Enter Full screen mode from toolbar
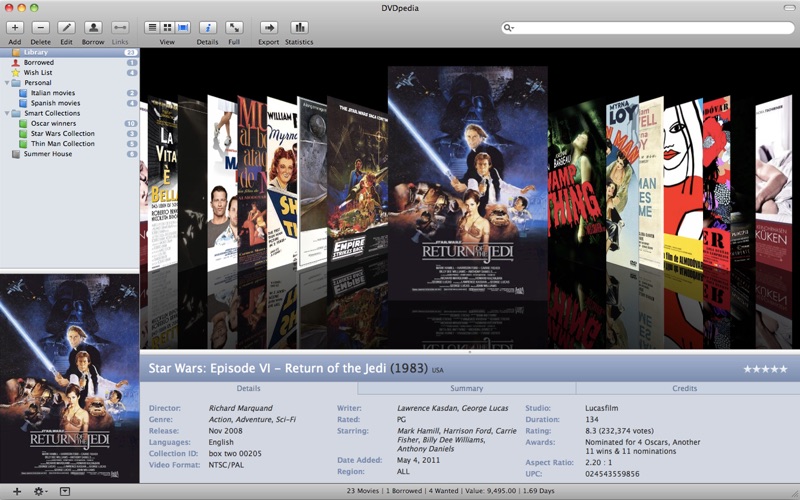 (234, 27)
